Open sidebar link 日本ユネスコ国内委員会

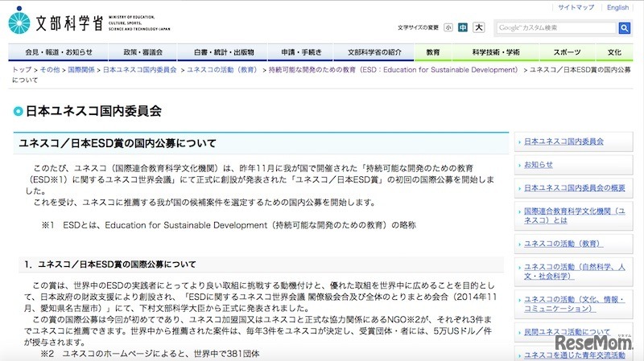pos(563,142)
